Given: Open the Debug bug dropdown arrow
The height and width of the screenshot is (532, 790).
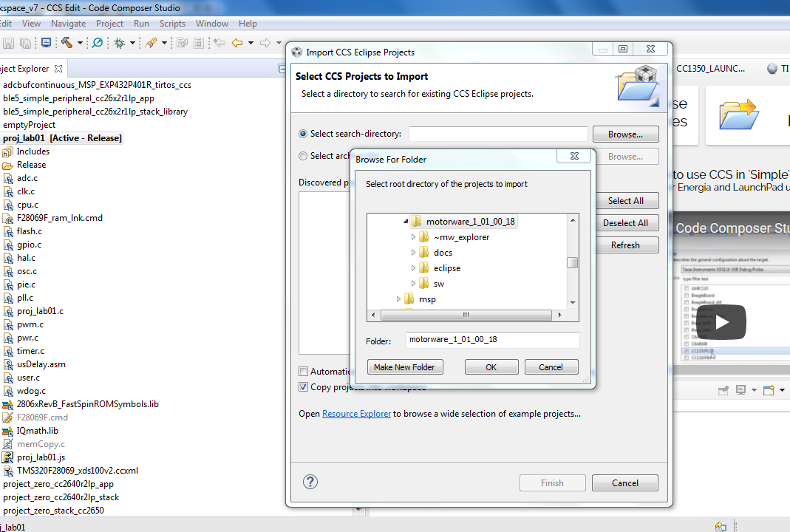Looking at the screenshot, I should point(132,43).
